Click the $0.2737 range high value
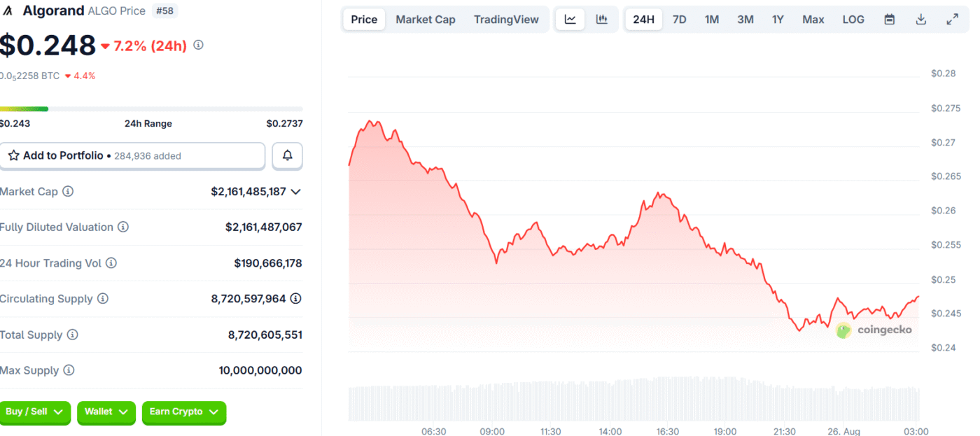 point(284,124)
